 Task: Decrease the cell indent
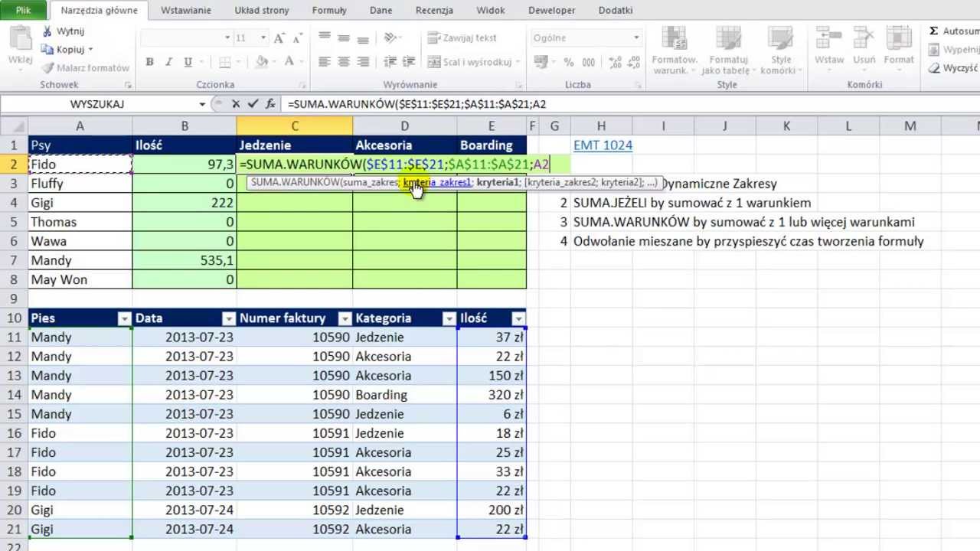(x=390, y=62)
